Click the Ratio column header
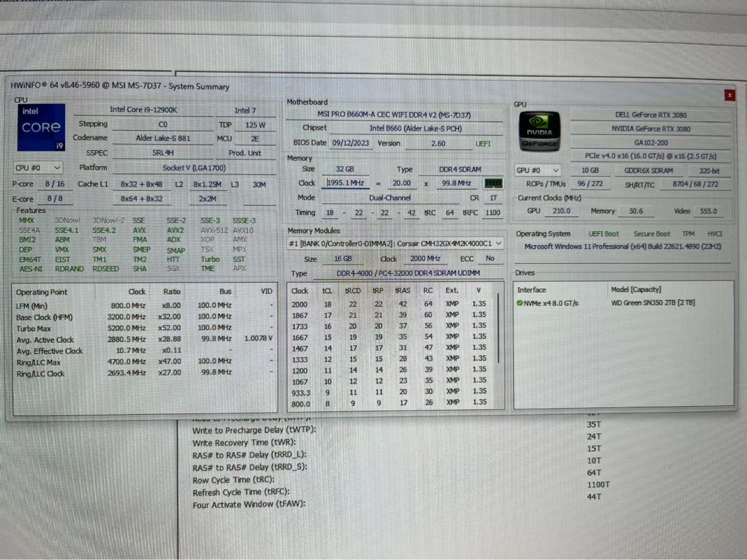The image size is (747, 560). [172, 291]
